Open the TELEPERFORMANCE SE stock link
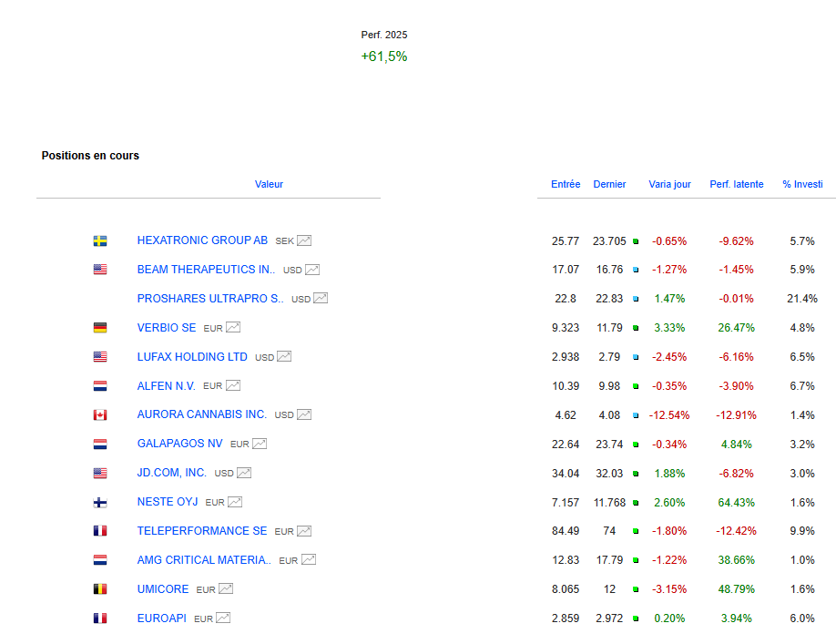The image size is (836, 644). click(x=202, y=531)
